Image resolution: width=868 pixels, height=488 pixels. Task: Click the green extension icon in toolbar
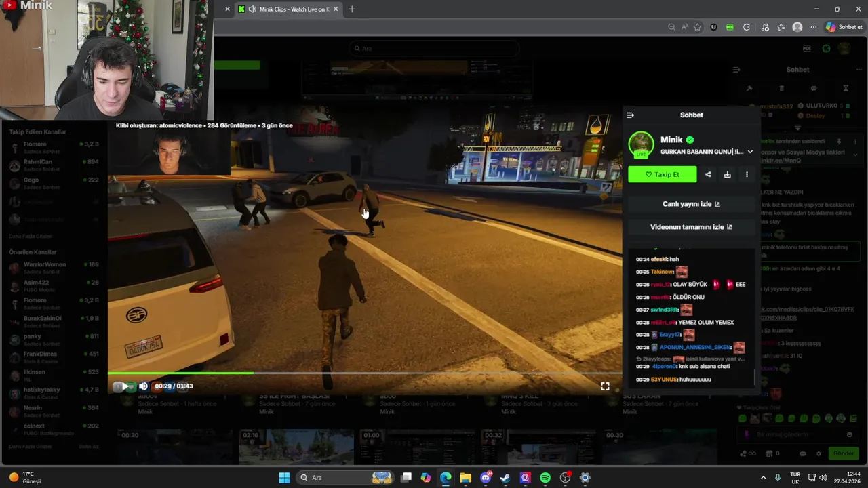[x=730, y=27]
